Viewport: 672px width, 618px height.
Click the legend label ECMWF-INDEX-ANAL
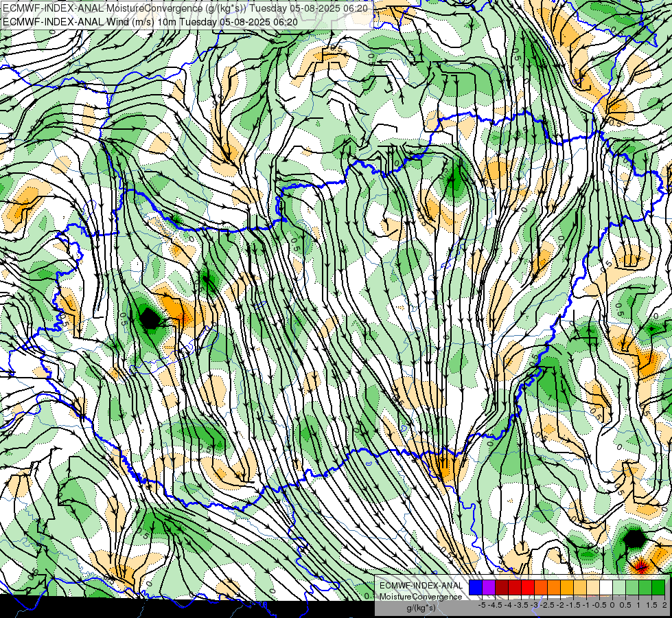coord(421,586)
